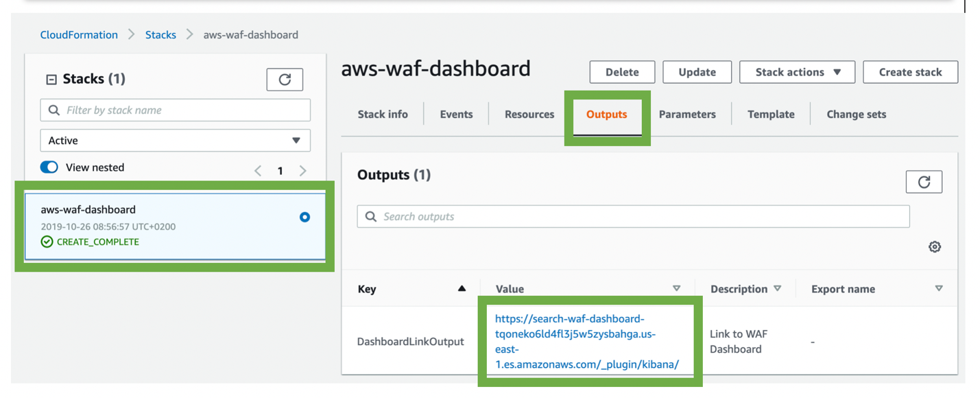Collapse the Stacks panel header icon

coord(51,80)
